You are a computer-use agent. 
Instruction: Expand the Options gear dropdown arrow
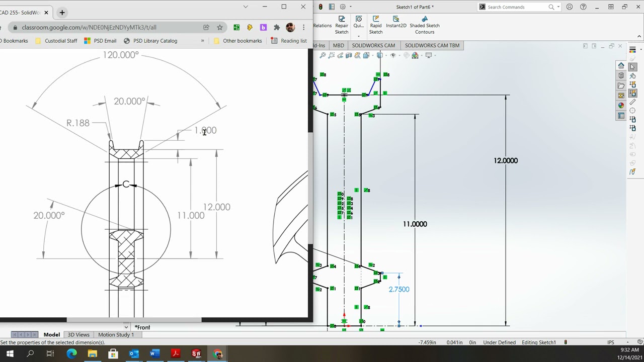[x=350, y=7]
